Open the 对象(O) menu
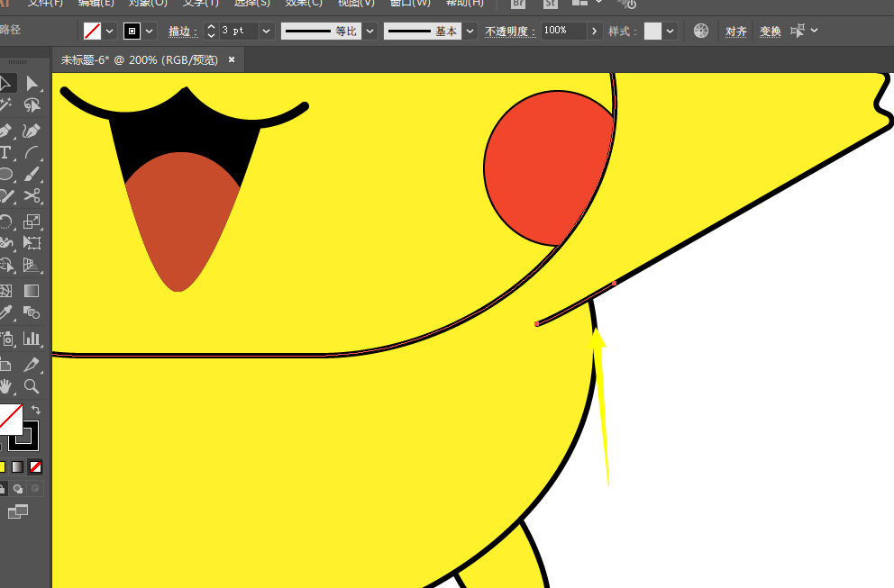Screen dimensions: 894x588 (148, 3)
